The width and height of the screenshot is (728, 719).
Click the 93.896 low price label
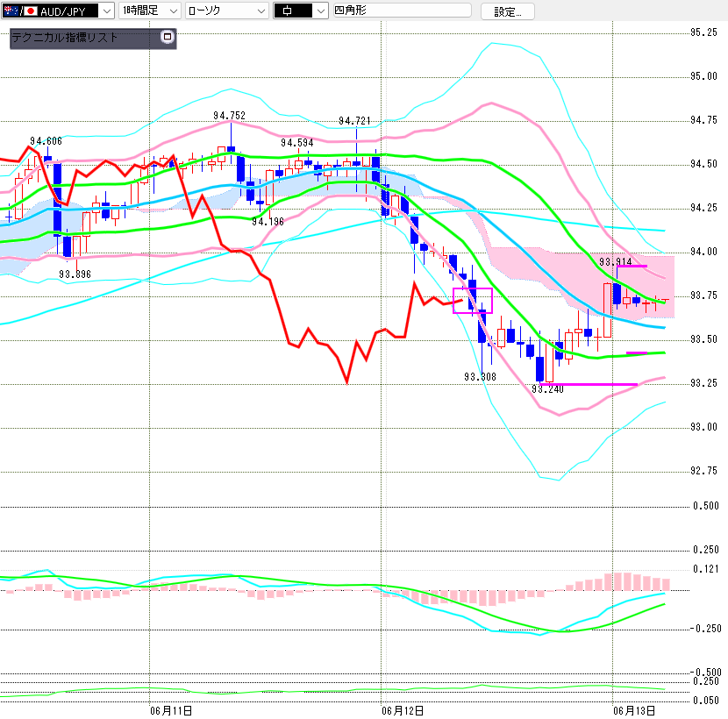(75, 274)
